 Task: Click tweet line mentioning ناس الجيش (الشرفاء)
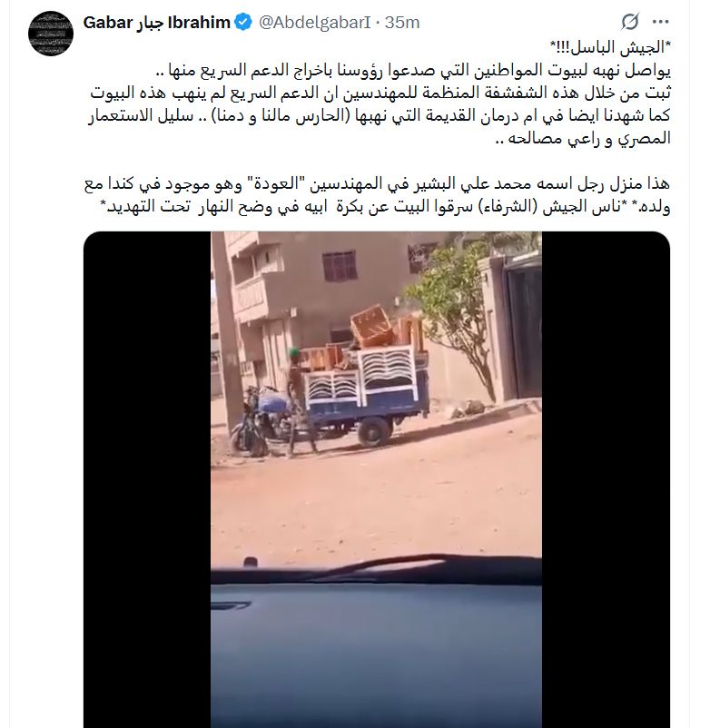[385, 207]
